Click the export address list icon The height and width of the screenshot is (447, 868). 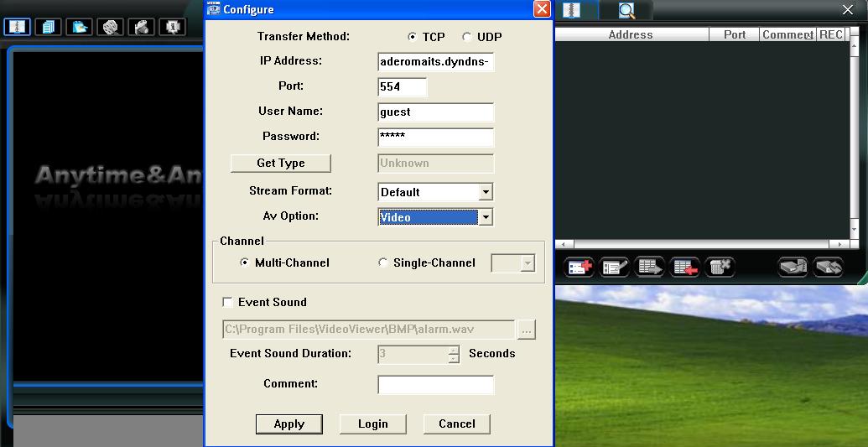point(649,267)
